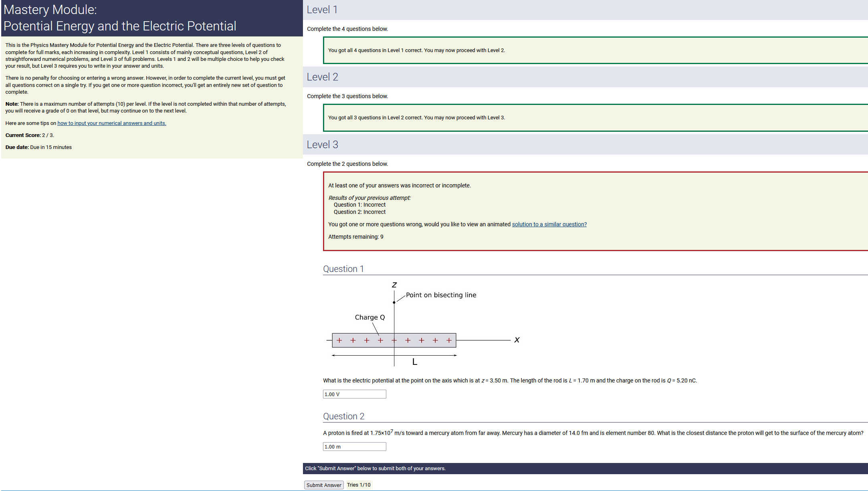Open the animated solution to a similar question
The width and height of the screenshot is (868, 491).
[549, 224]
